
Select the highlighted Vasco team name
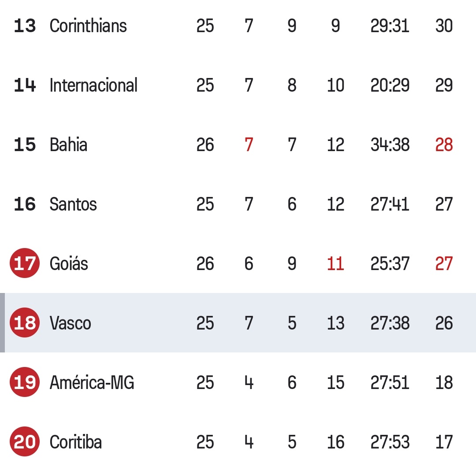71,323
